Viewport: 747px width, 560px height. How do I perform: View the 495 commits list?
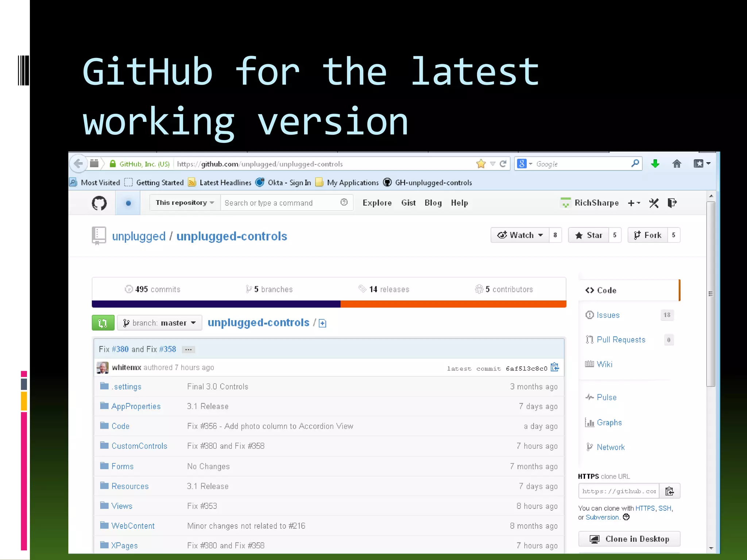[x=152, y=289]
